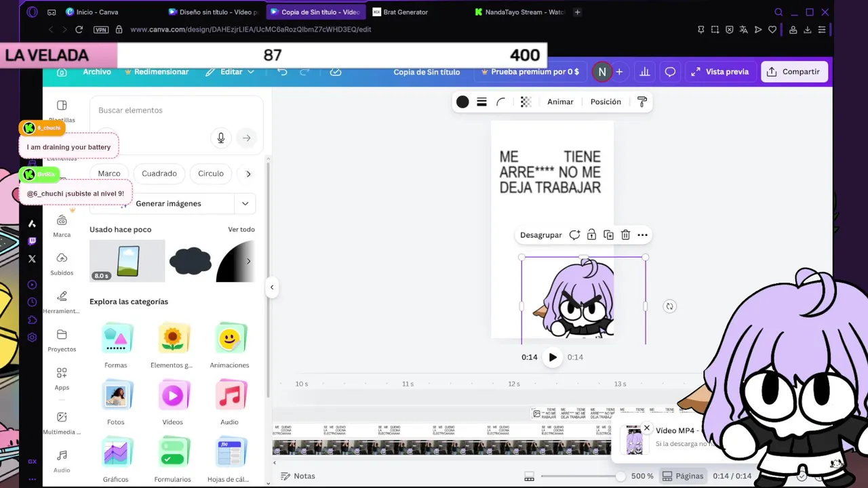Open Marca brand panel in sidebar
The height and width of the screenshot is (488, 868).
pos(62,226)
